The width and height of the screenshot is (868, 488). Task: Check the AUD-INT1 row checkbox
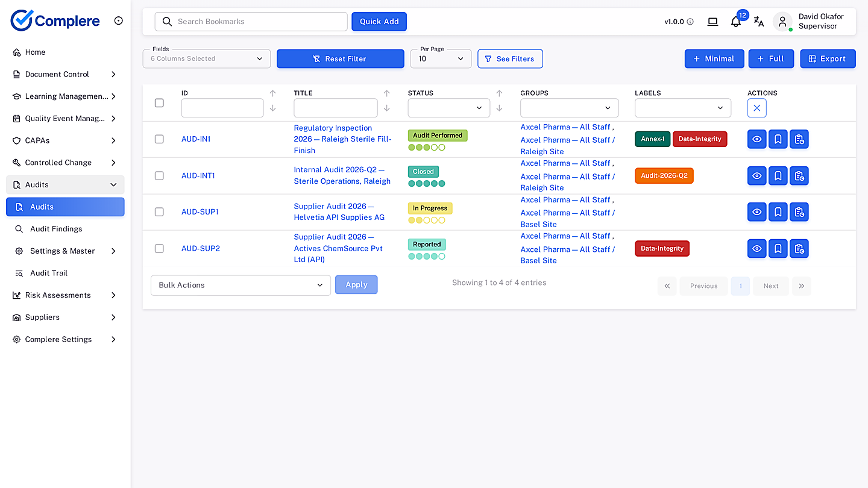pyautogui.click(x=159, y=176)
